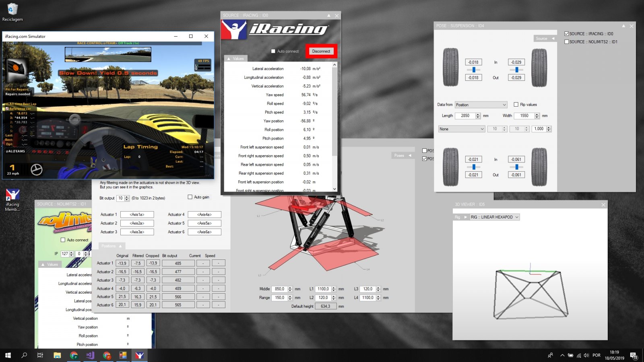
Task: Click the front right tire image
Action: click(539, 67)
